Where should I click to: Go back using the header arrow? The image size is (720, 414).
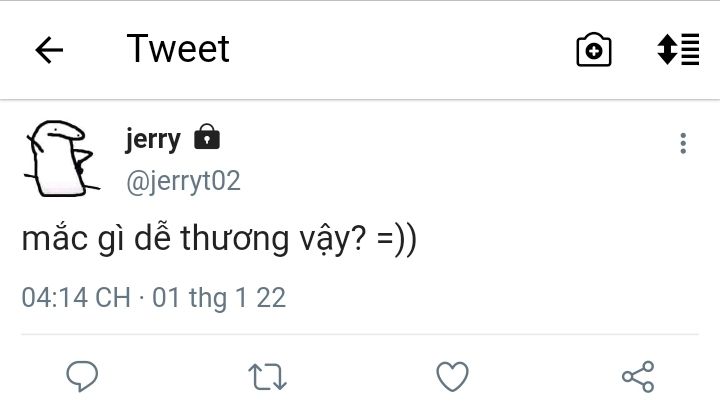point(49,50)
